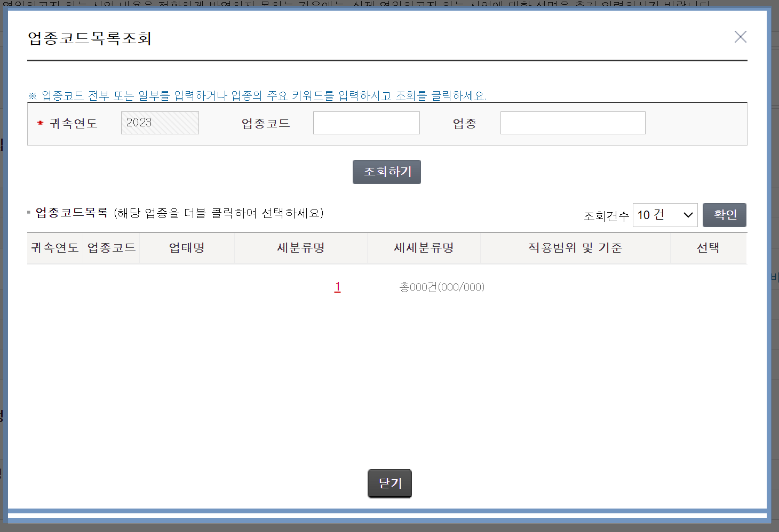Click the 업태명 column header
The image size is (779, 532).
pyautogui.click(x=186, y=247)
